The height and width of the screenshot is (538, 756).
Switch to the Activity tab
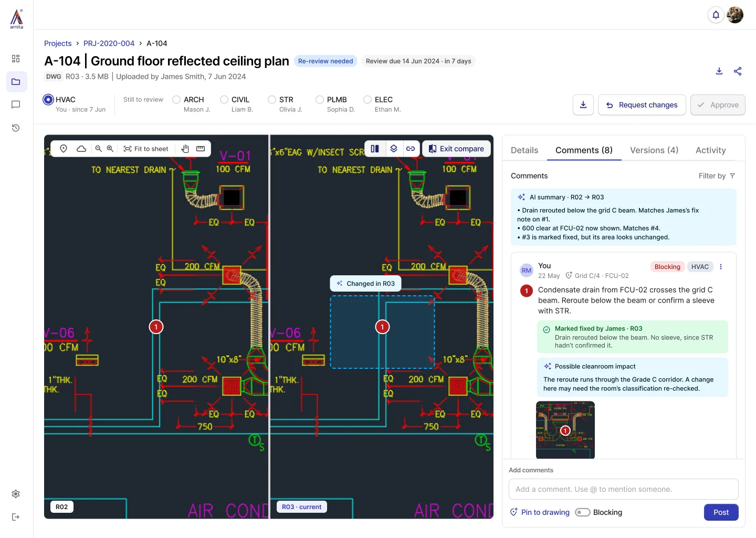[x=711, y=150]
